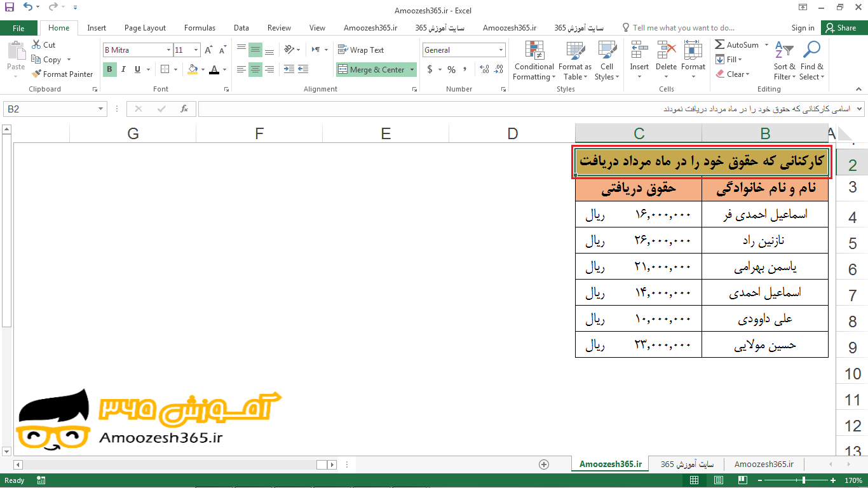Screen dimensions: 868x488
Task: Click the Align Left icon
Action: (241, 70)
